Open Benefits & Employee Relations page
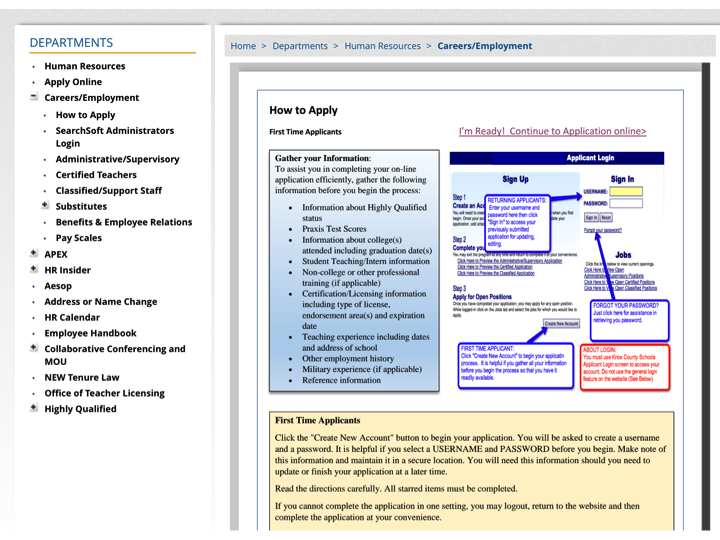The height and width of the screenshot is (540, 720). (x=124, y=222)
